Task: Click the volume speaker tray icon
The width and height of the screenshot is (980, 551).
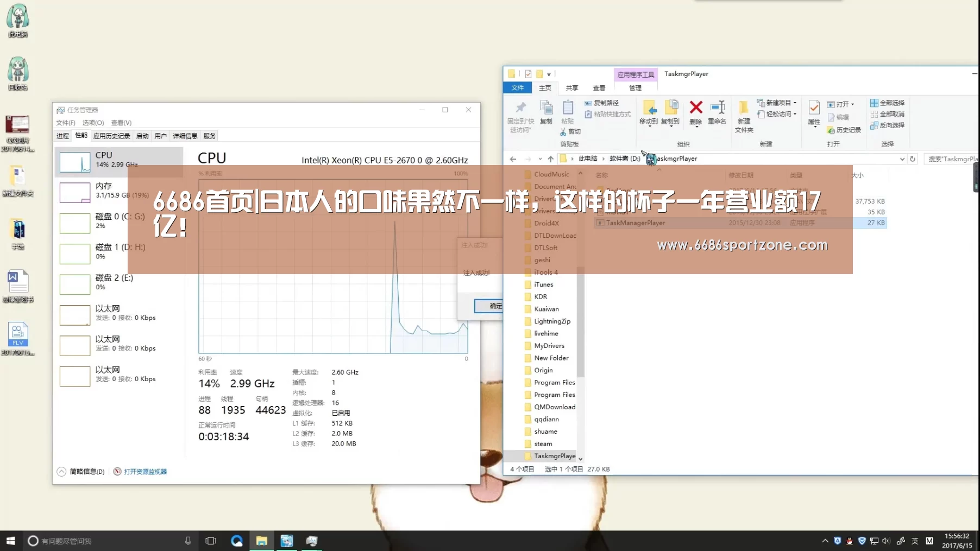Action: tap(886, 541)
